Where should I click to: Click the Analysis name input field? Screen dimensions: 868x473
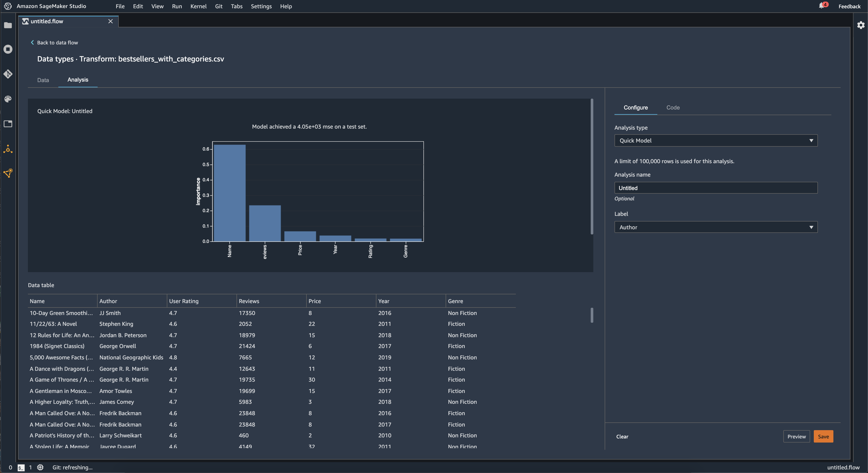(715, 187)
